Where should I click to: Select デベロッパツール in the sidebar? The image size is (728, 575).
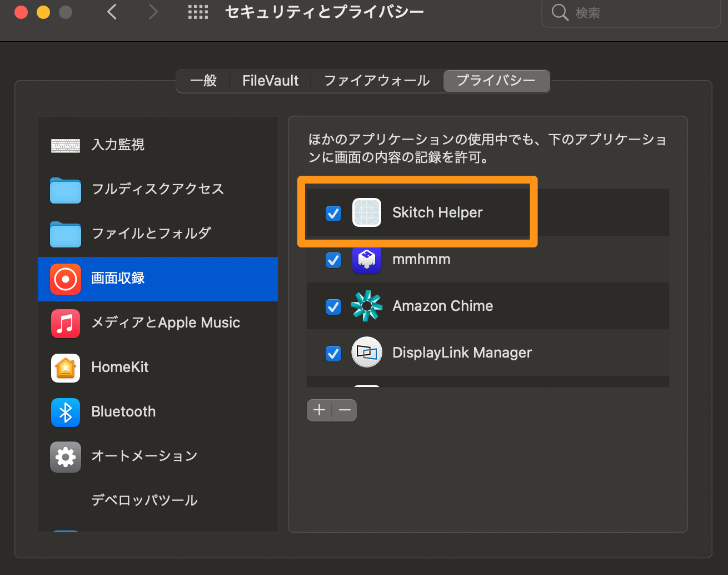pyautogui.click(x=158, y=500)
